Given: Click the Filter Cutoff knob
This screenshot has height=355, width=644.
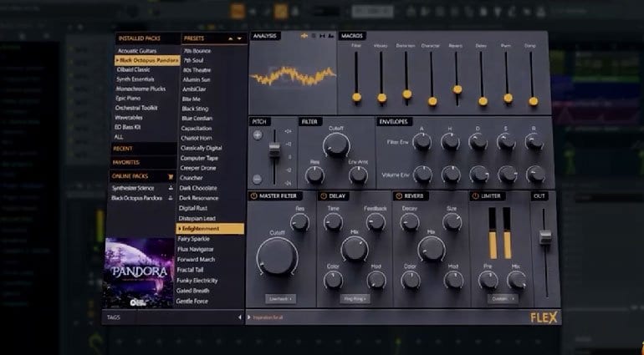Looking at the screenshot, I should 336,145.
